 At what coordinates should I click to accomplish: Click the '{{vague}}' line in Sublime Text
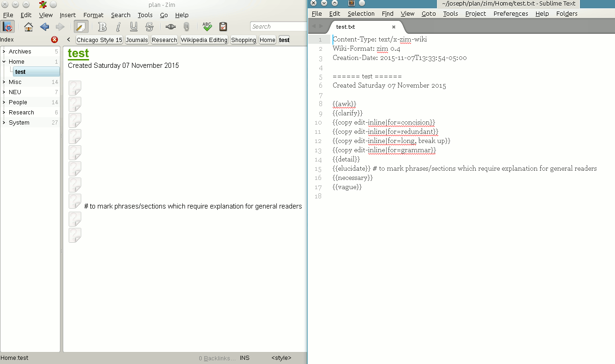click(x=347, y=187)
